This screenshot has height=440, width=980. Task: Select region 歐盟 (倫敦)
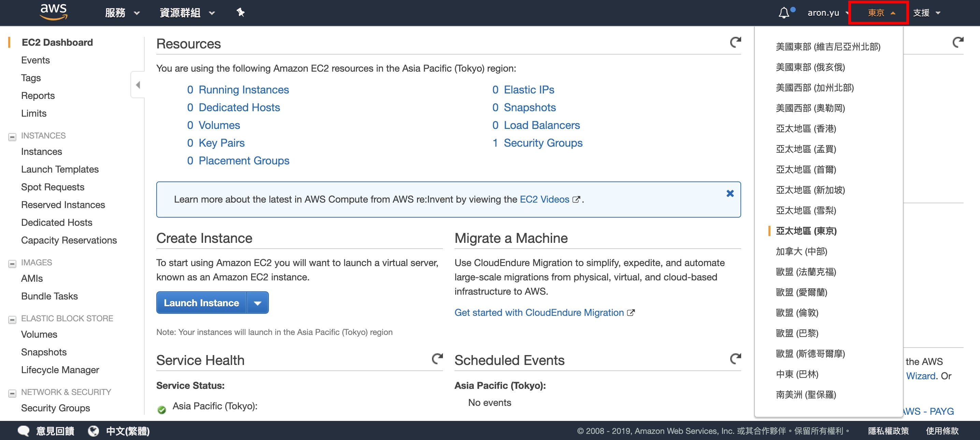tap(797, 313)
